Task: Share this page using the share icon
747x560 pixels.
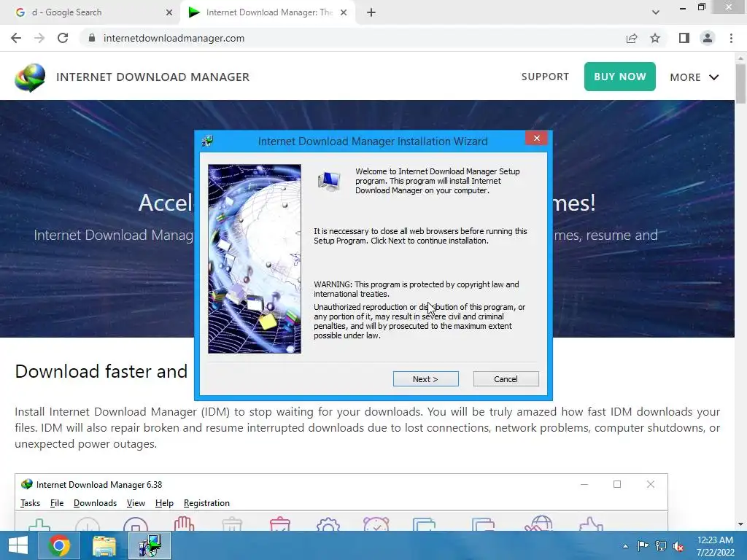Action: [632, 38]
